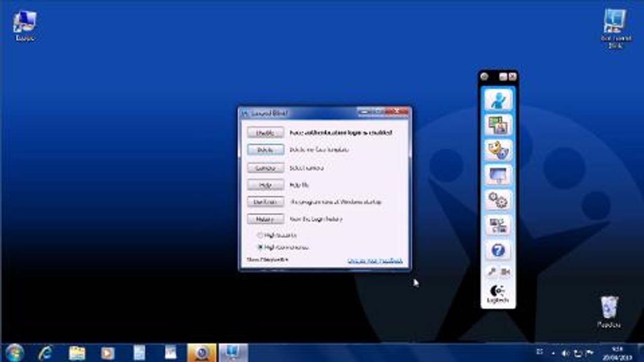This screenshot has height=362, width=644.
Task: Launch Internet Explorer from the taskbar
Action: click(x=45, y=352)
